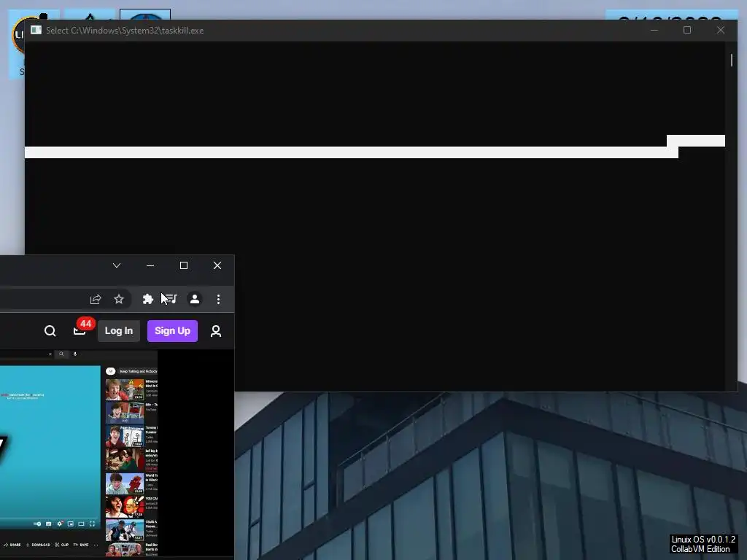Click the CLIP button below the video
Image resolution: width=747 pixels, height=560 pixels.
tap(62, 545)
